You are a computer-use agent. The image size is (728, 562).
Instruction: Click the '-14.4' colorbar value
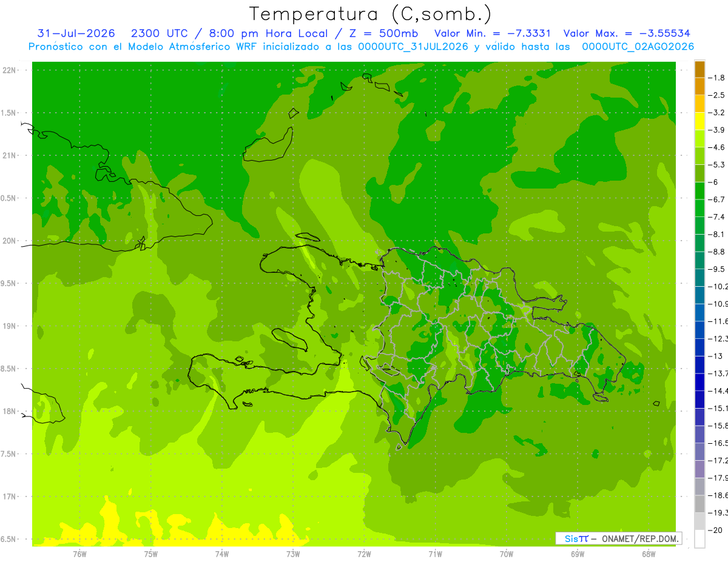(718, 390)
